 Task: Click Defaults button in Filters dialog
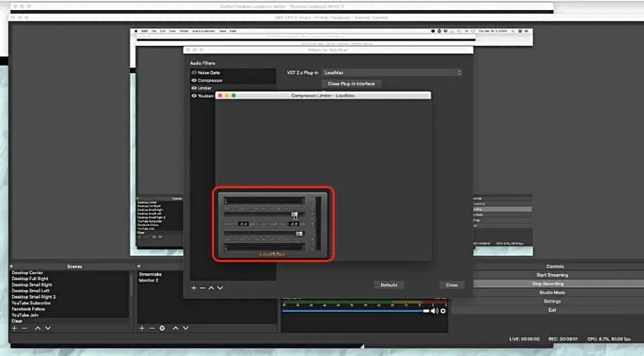[x=388, y=285]
